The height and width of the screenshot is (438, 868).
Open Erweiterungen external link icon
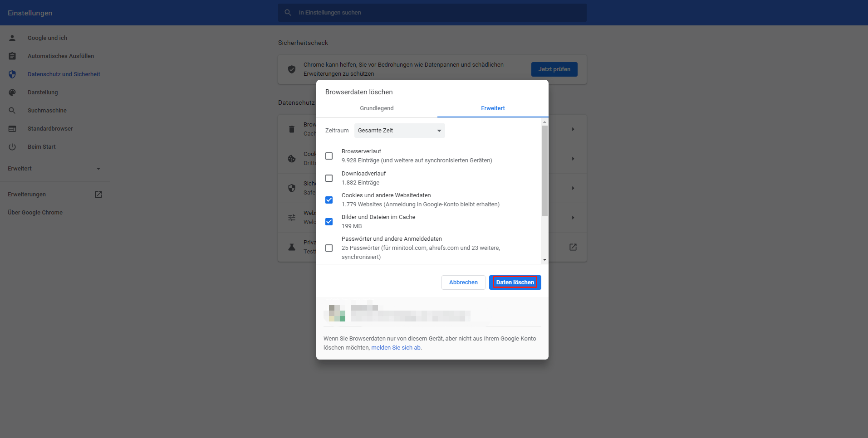pyautogui.click(x=98, y=195)
